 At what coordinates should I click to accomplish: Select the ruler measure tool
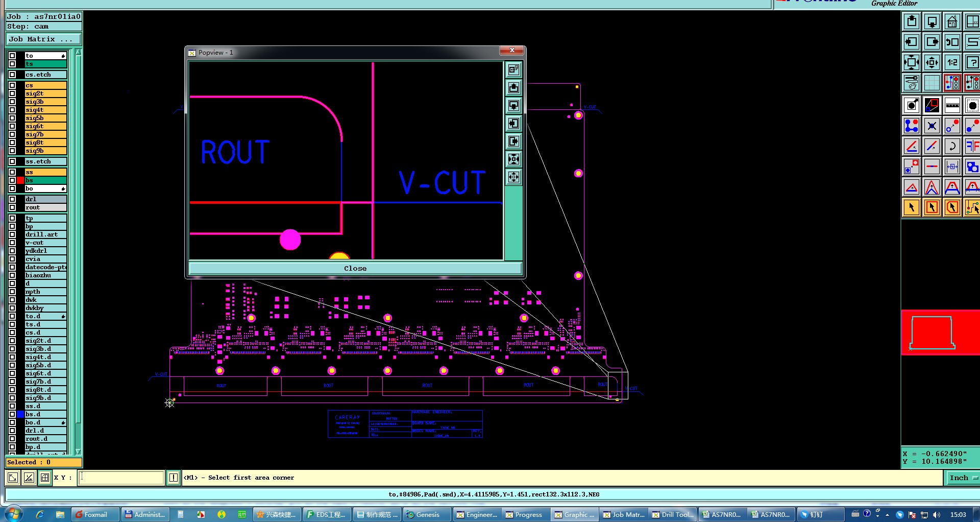pos(952,106)
